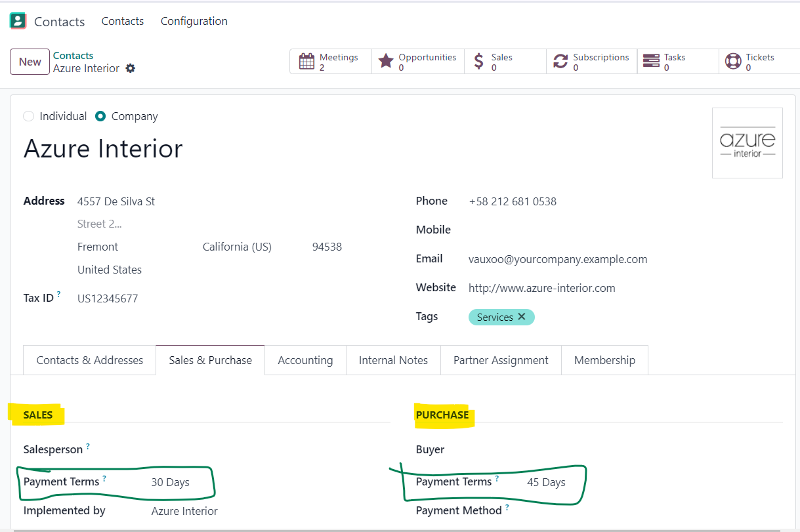800x532 pixels.
Task: Click the Payment Method field
Action: tap(654, 511)
